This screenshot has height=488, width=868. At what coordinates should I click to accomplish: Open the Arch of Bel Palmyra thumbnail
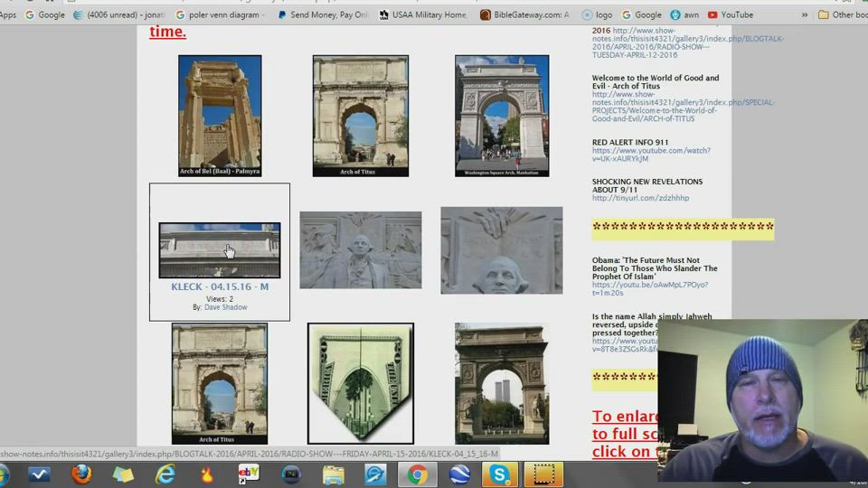coord(220,115)
